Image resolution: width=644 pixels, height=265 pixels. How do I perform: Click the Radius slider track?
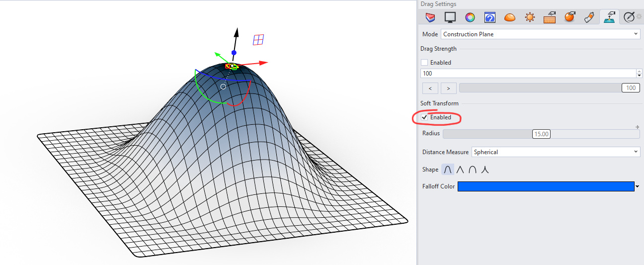[x=487, y=134]
